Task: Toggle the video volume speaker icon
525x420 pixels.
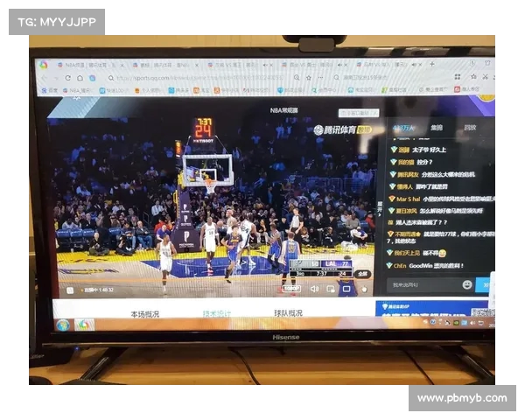Action: (314, 289)
